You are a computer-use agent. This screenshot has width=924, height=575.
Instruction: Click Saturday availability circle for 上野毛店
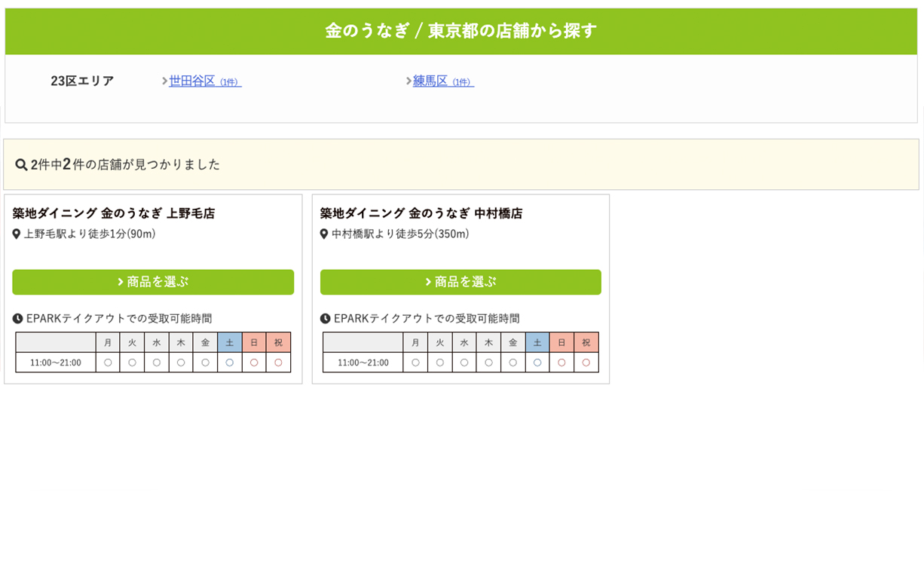coord(230,362)
